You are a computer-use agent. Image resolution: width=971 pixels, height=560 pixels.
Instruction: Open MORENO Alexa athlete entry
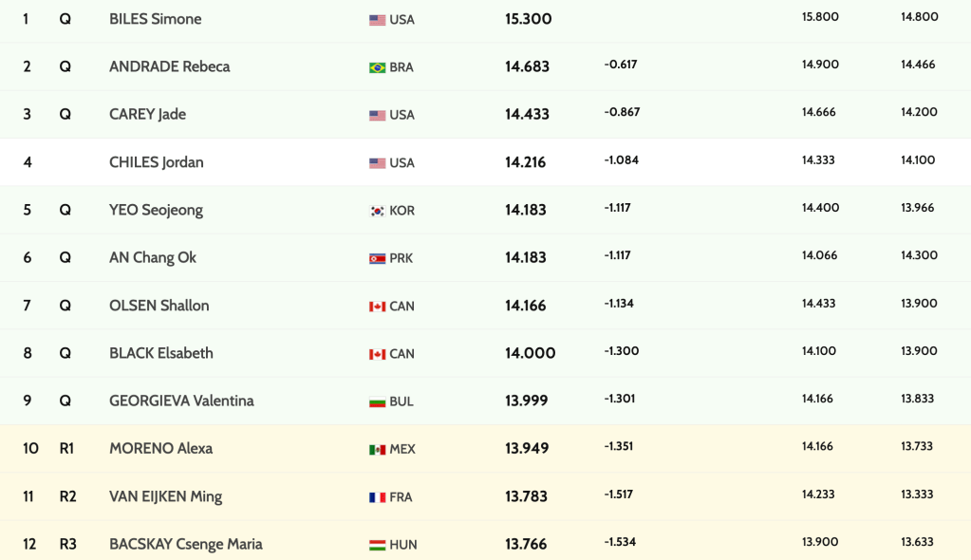(160, 448)
